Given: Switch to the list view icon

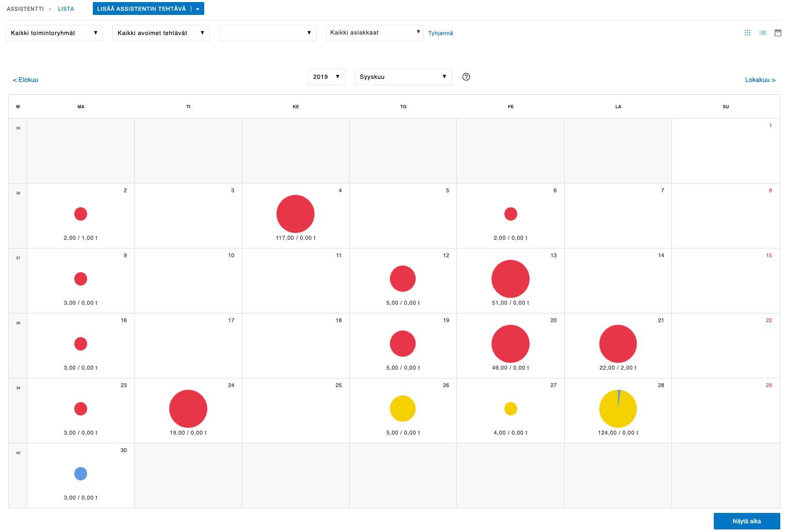Looking at the screenshot, I should (762, 33).
